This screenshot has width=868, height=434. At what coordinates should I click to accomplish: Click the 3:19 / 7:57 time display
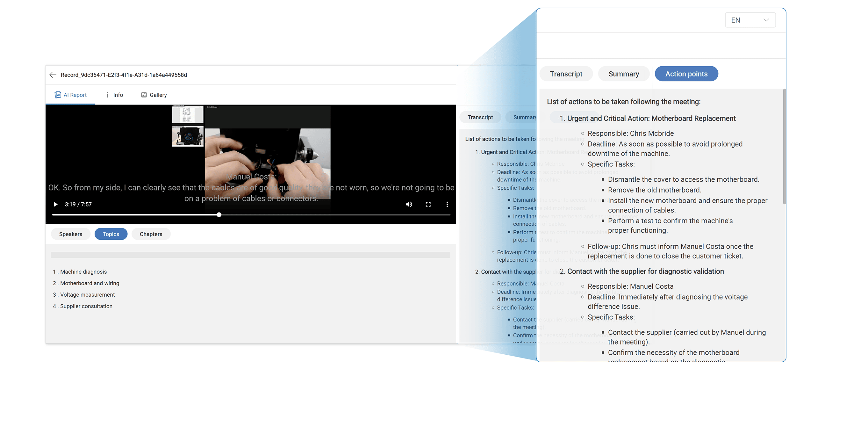click(78, 204)
